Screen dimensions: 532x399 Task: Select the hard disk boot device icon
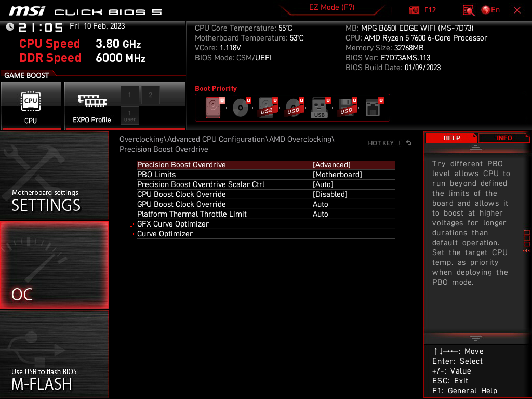click(214, 108)
